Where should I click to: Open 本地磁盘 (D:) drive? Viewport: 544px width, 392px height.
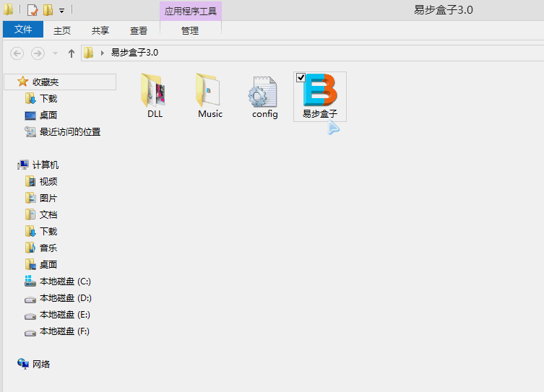[65, 298]
